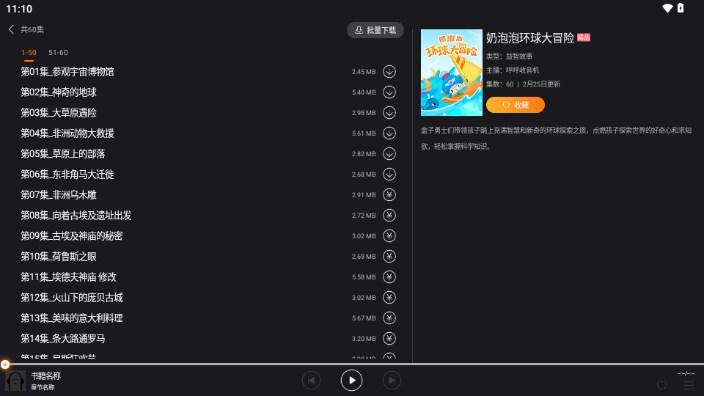Switch to the 51-60 episode range tab
Viewport: 704px width, 396px height.
(58, 53)
